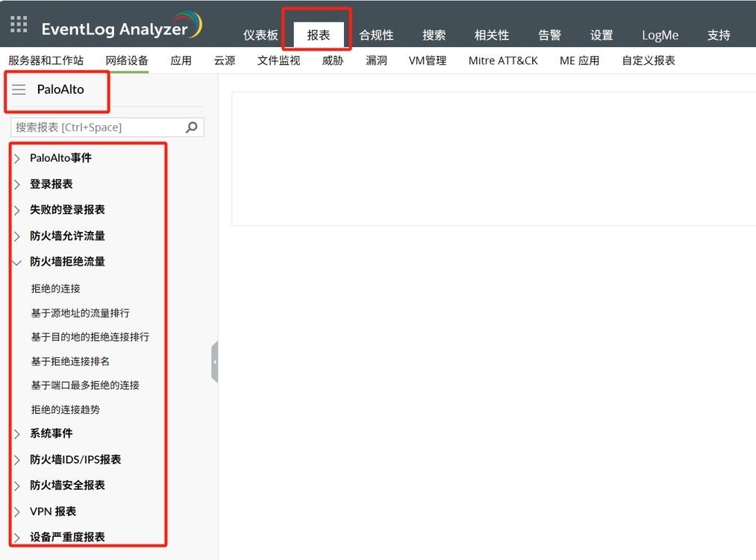The image size is (756, 560).
Task: Go to the 合规性 tab
Action: pos(377,35)
